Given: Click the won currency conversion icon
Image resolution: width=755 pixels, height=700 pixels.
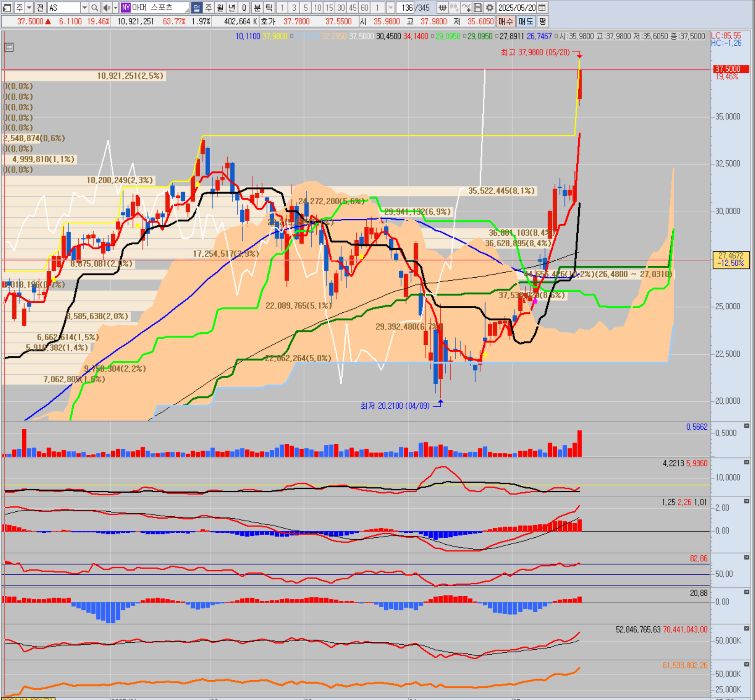Looking at the screenshot, I should (442, 7).
